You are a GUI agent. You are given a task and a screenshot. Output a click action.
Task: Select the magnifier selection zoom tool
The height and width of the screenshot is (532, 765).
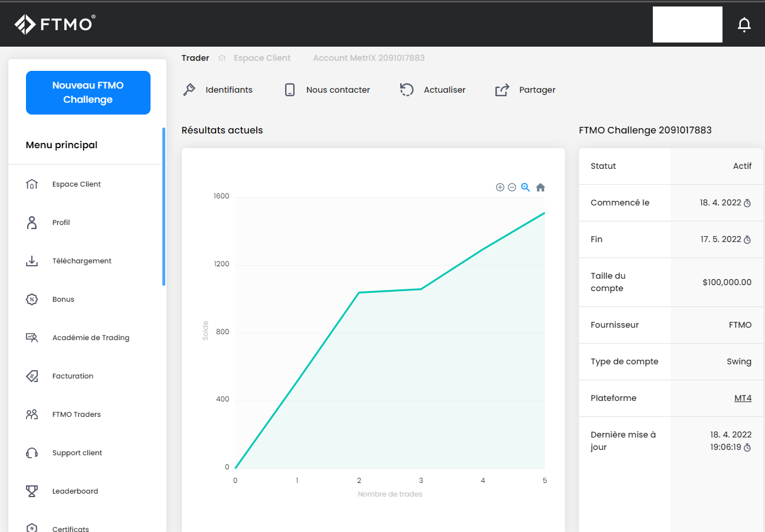(525, 187)
